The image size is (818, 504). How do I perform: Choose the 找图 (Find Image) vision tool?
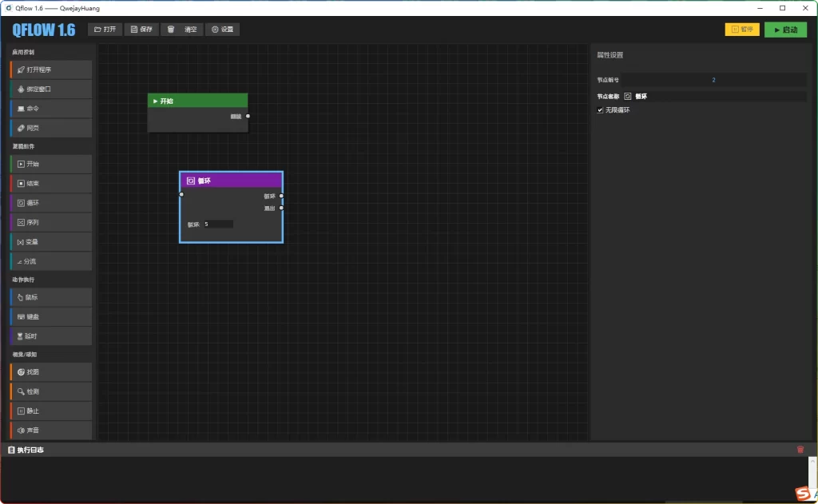[51, 372]
